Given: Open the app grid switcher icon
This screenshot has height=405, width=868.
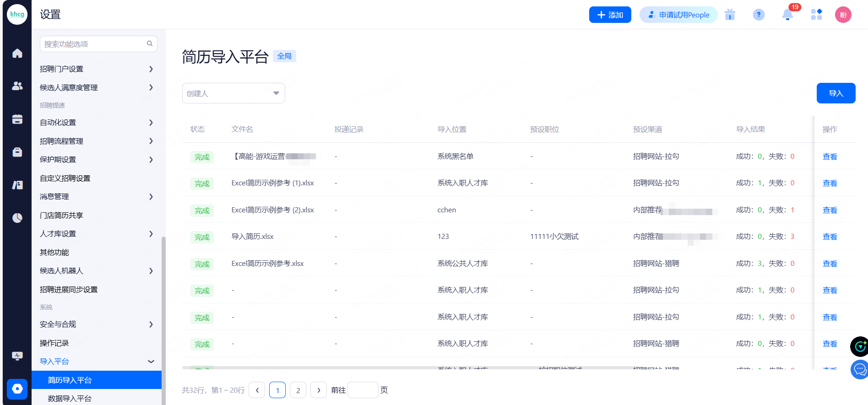Looking at the screenshot, I should [x=816, y=15].
